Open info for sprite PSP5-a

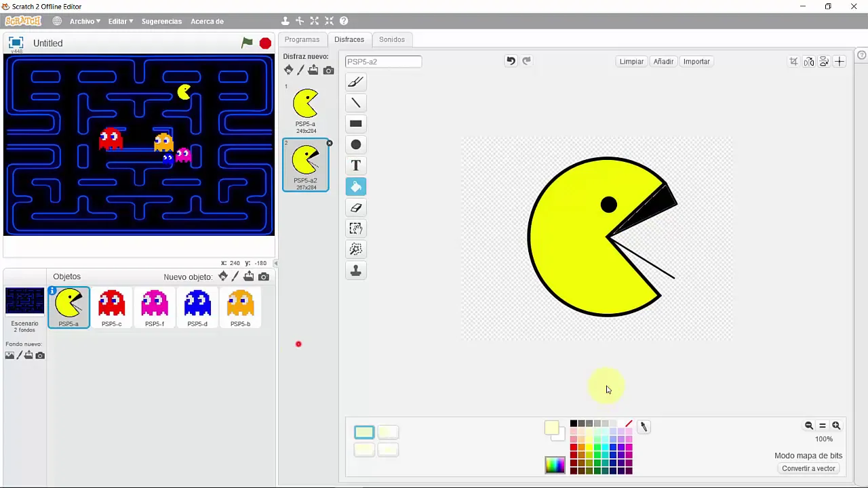[x=52, y=291]
